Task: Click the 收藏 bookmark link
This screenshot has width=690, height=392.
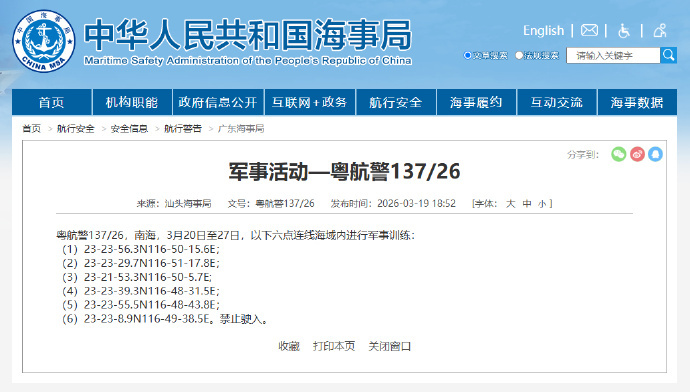Action: 289,346
